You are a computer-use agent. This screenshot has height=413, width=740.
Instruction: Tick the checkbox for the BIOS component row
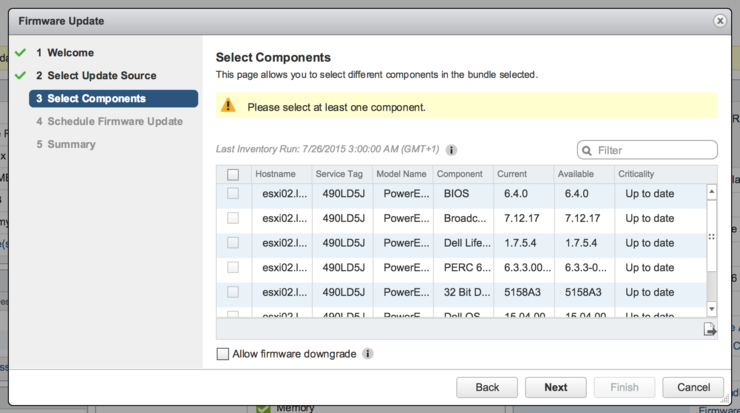233,194
